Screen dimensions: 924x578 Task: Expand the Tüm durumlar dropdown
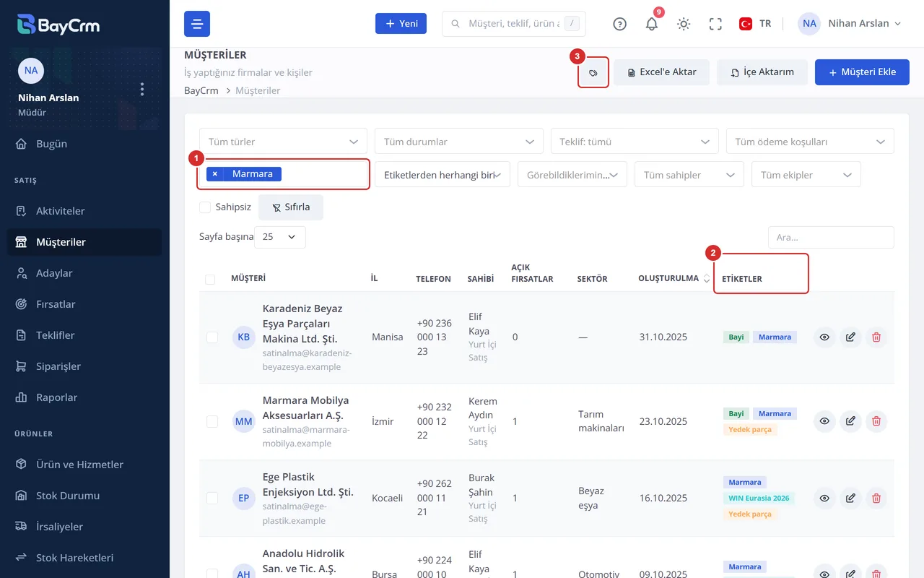pos(458,142)
